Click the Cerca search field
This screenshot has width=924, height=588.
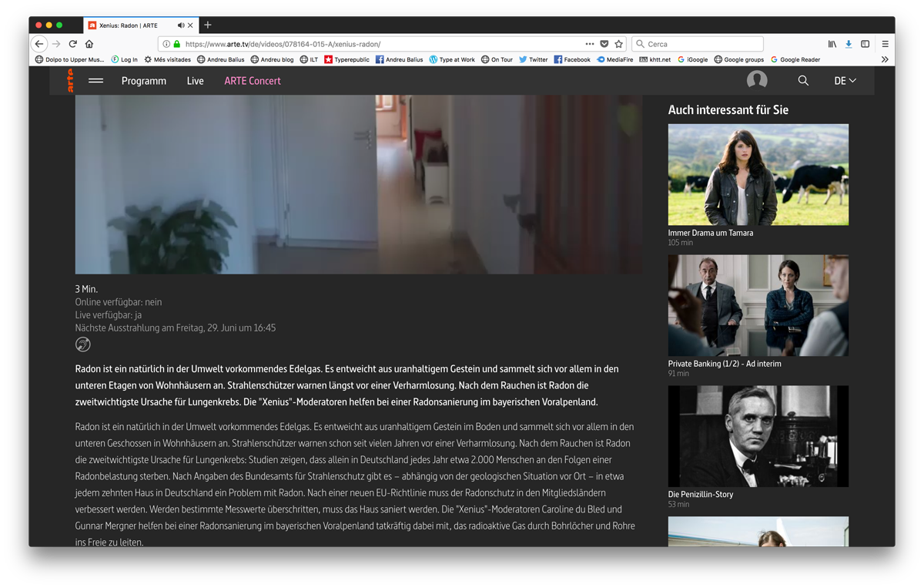pos(698,44)
